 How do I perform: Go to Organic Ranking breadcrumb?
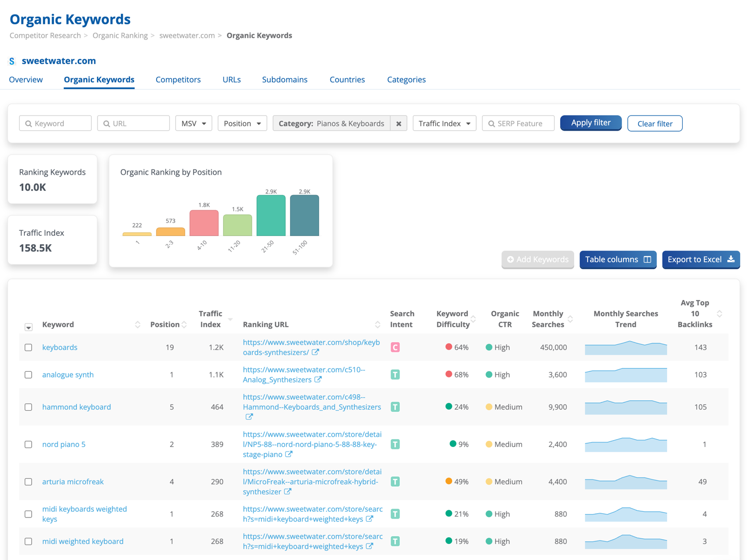click(120, 35)
